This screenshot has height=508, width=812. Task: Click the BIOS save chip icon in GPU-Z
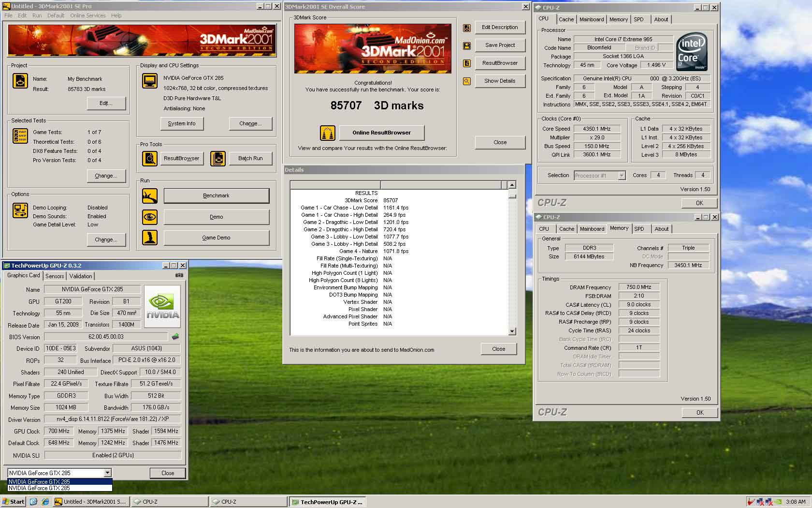click(x=175, y=337)
